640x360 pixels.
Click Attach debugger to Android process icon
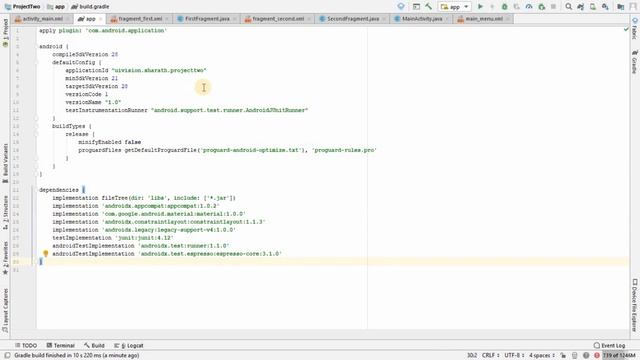pos(542,7)
